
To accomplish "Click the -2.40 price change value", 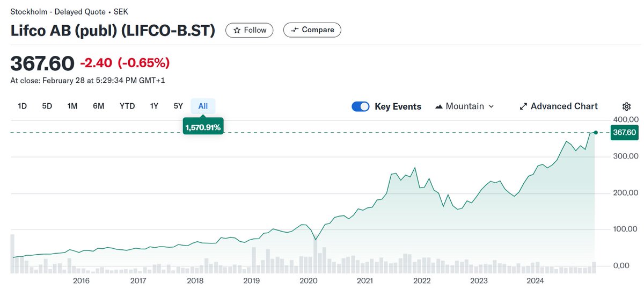I will 96,63.
